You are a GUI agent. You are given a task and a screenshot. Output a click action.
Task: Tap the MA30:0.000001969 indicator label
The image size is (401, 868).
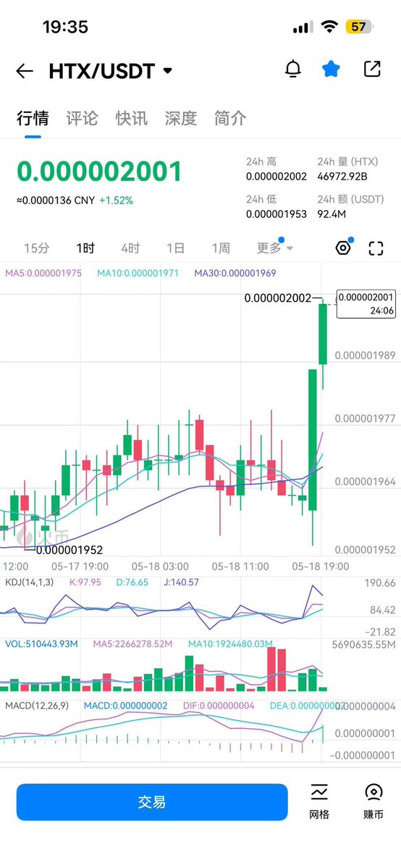[x=235, y=273]
